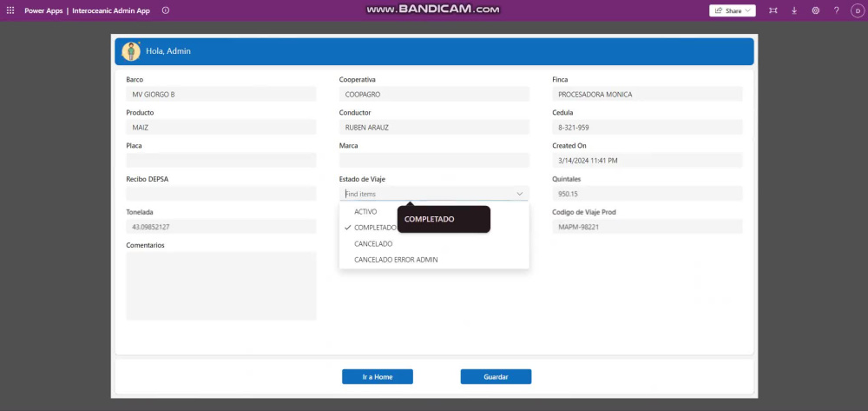Click the Created On date field
868x411 pixels.
[648, 161]
